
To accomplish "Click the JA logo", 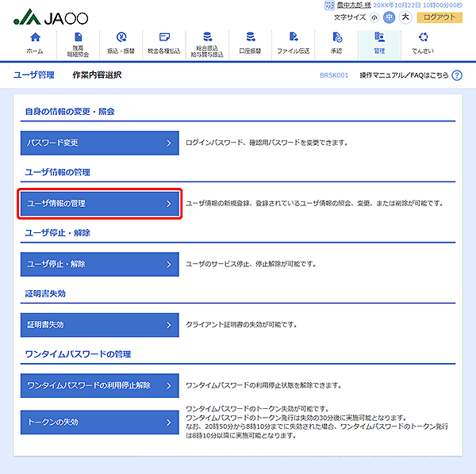I will pyautogui.click(x=51, y=17).
